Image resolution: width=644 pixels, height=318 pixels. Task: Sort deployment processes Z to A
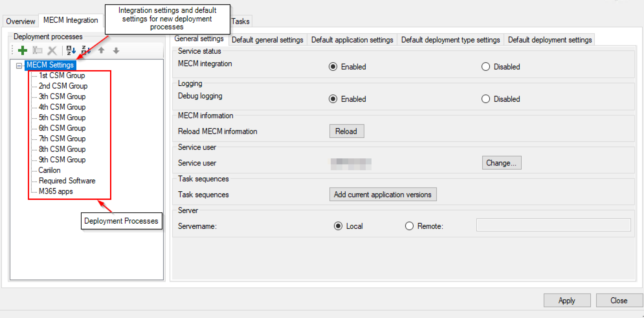(86, 50)
